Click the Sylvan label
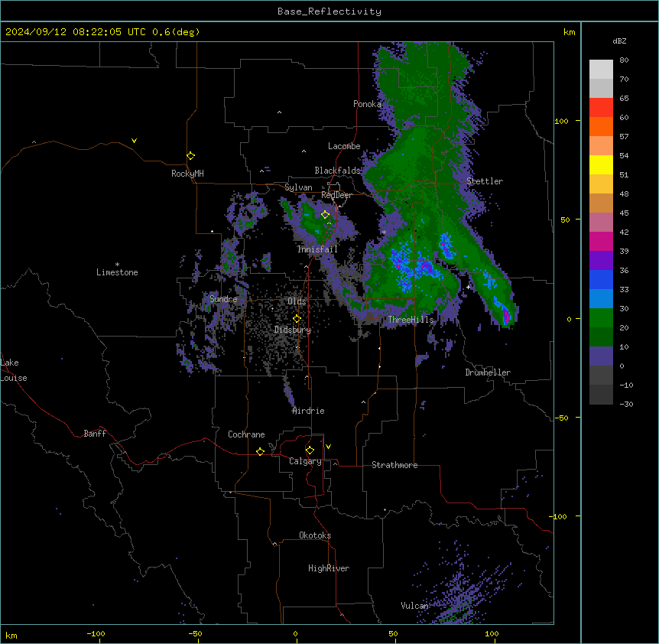Screen dimensions: 659x644 tap(298, 187)
